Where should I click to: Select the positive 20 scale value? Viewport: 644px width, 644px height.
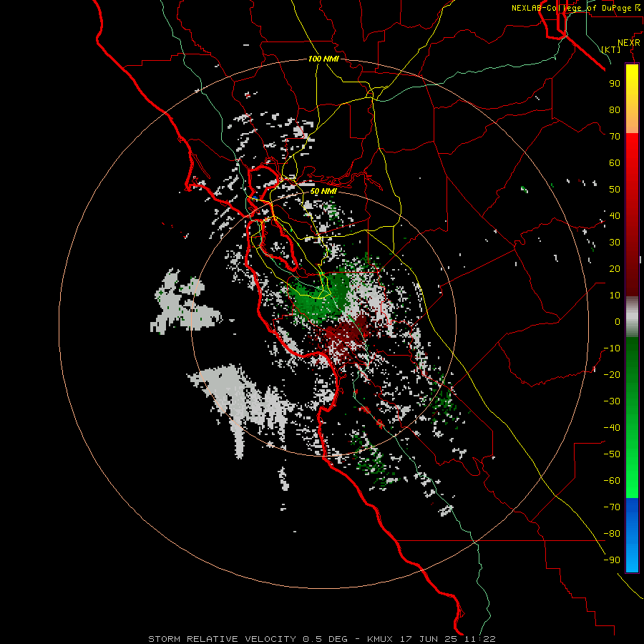615,268
